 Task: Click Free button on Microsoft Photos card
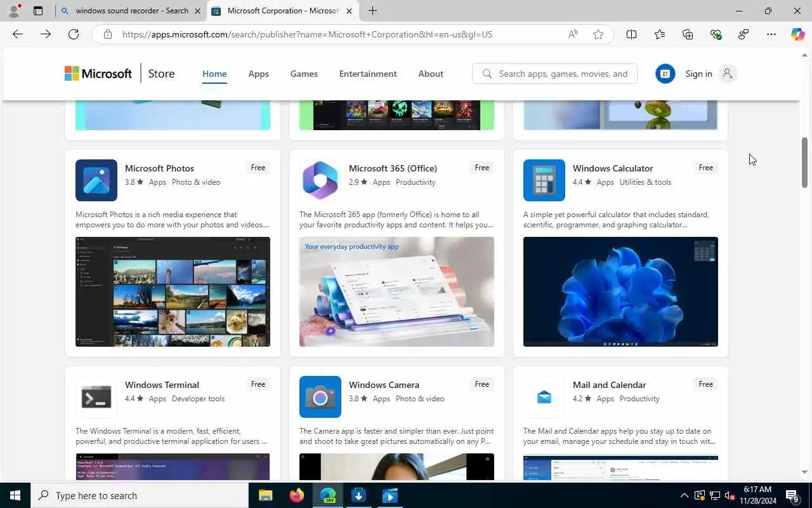tap(258, 168)
